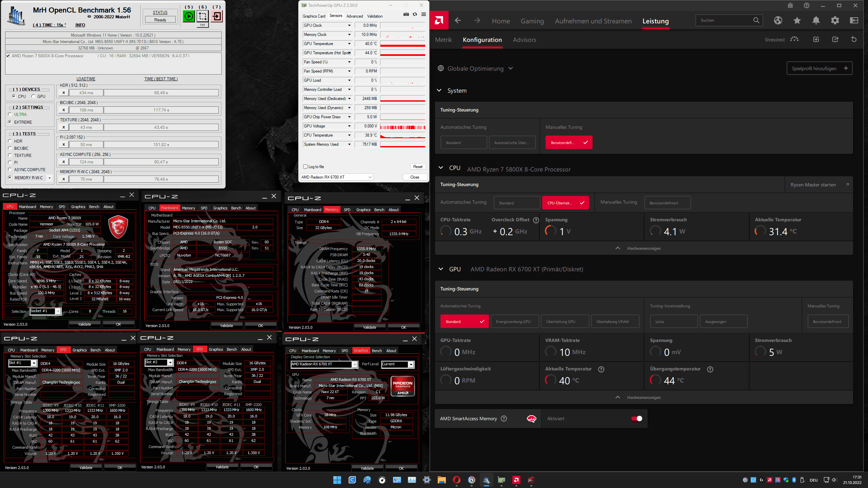Open the AMD Radeon RX 6700 XT dropdown in GPU-Z
Screen dimensions: 868x488
click(x=336, y=177)
